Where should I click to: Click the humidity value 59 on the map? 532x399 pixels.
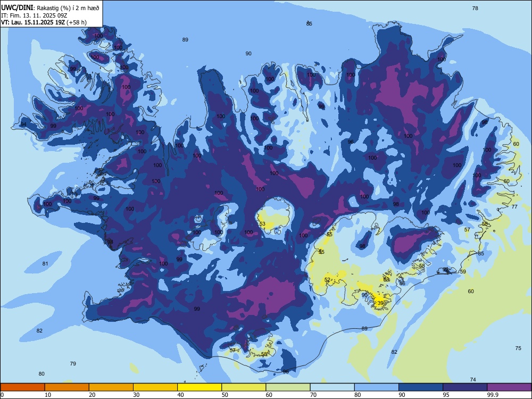pos(463,271)
